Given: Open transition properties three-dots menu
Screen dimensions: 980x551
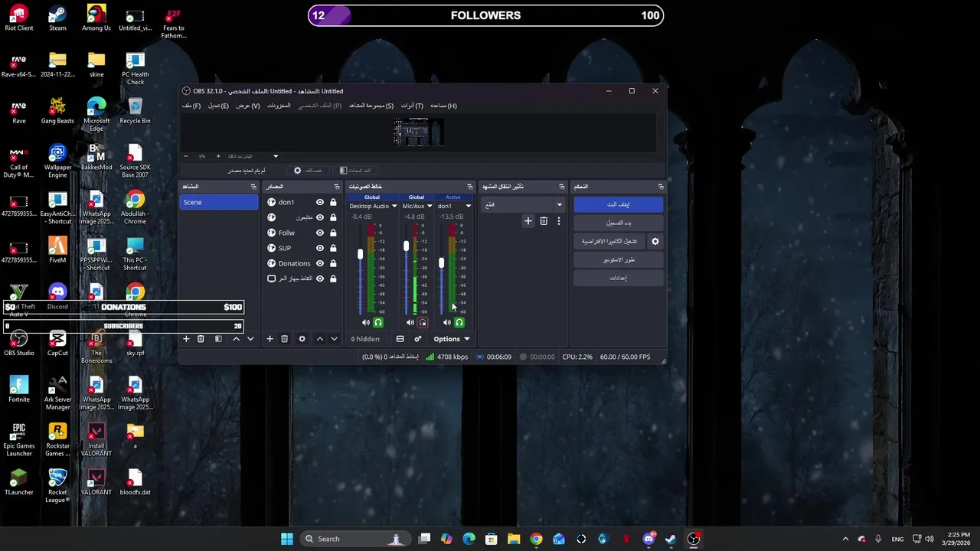Looking at the screenshot, I should coord(559,221).
